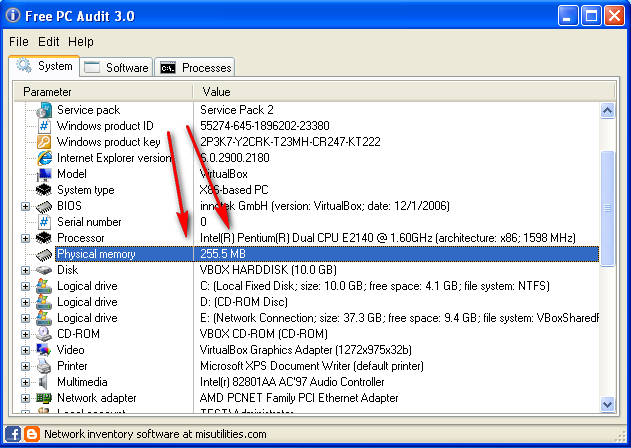This screenshot has width=631, height=448.
Task: Click the Video adapter icon
Action: [44, 350]
